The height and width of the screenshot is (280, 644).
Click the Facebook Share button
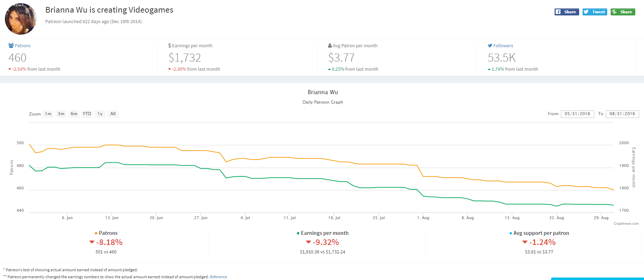pos(567,12)
